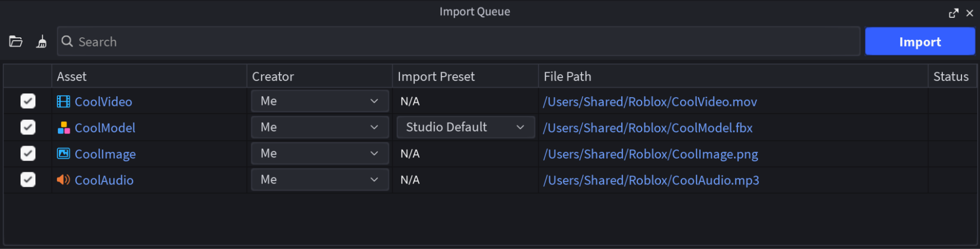
Task: Pop out the Import Queue window
Action: [x=953, y=13]
